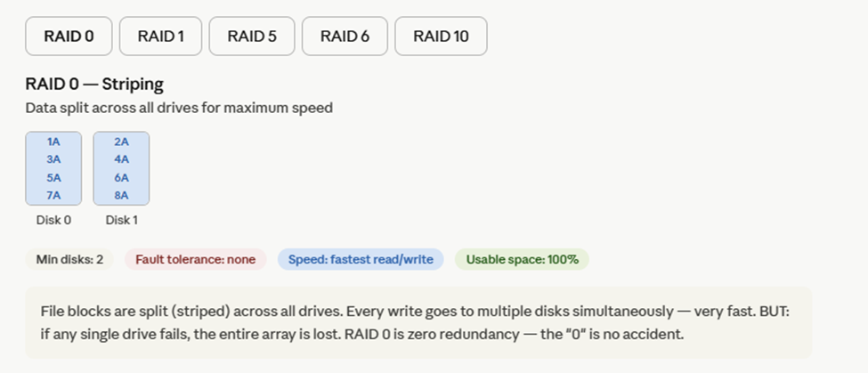Pick block 7A at Disk 0's bottom
Image resolution: width=868 pixels, height=373 pixels.
pos(53,195)
